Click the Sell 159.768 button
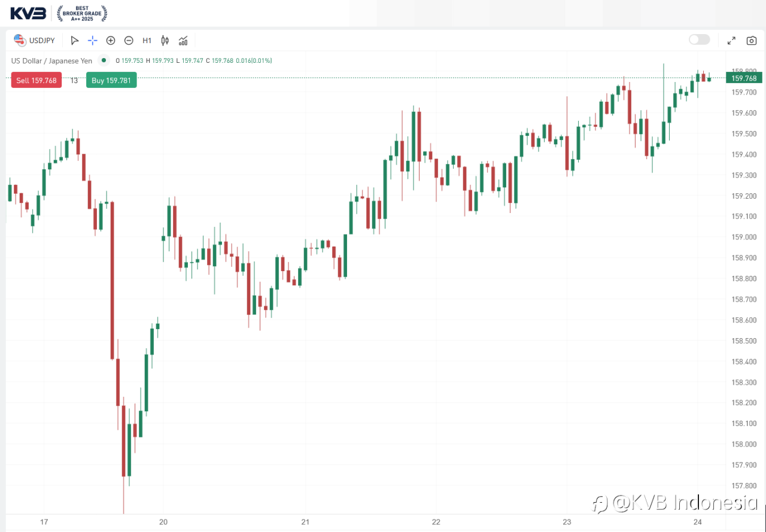The image size is (766, 532). (37, 80)
